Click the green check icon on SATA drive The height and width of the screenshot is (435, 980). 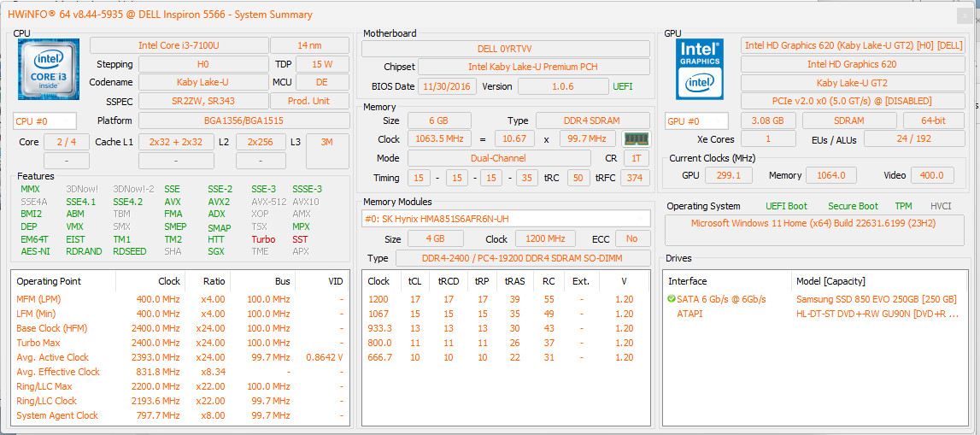pos(672,299)
